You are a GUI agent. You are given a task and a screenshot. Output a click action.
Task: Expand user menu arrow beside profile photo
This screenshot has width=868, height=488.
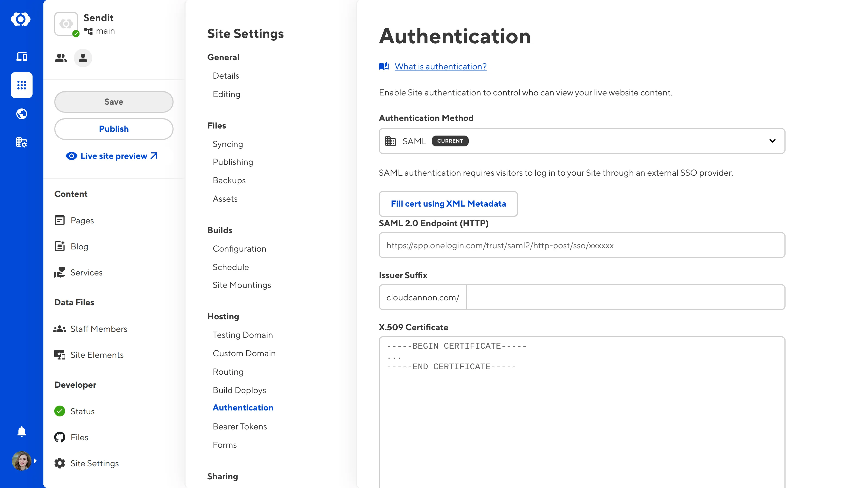35,461
